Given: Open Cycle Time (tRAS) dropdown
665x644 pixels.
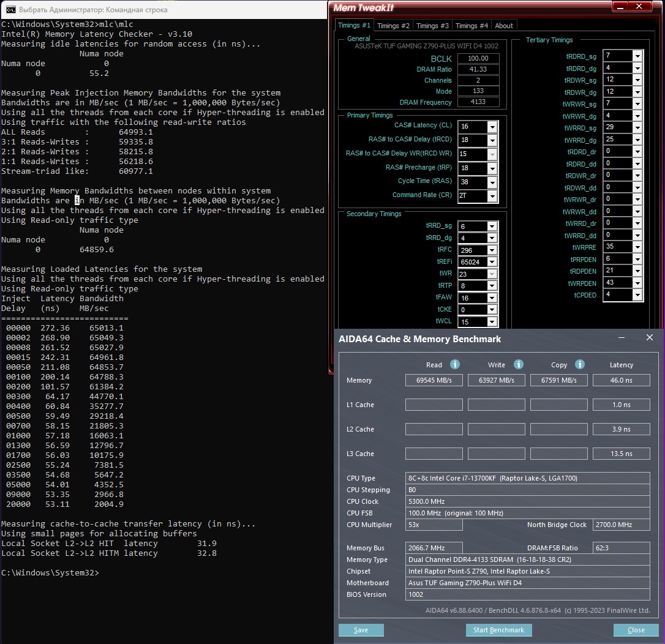Looking at the screenshot, I should pyautogui.click(x=492, y=182).
